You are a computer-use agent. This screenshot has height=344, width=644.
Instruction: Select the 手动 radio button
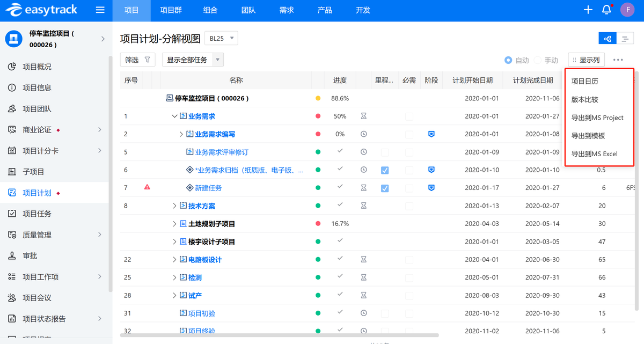[538, 60]
